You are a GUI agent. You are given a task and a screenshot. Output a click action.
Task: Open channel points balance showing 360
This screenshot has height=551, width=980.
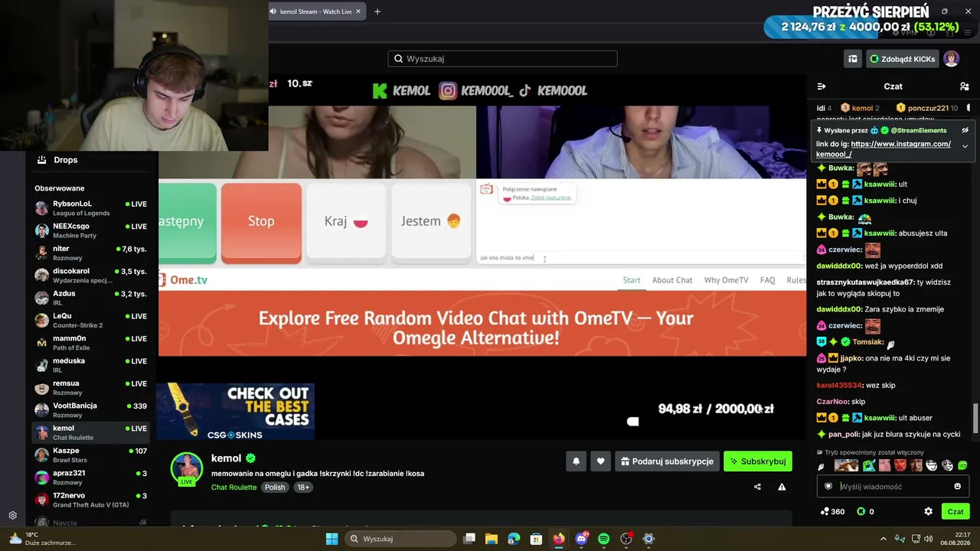[x=831, y=511]
